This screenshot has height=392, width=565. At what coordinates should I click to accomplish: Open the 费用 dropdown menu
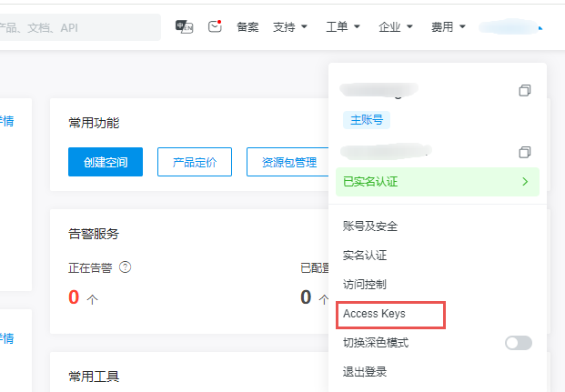pos(449,27)
